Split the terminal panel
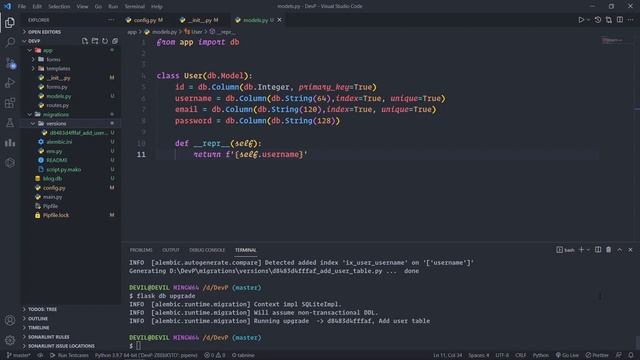The width and height of the screenshot is (640, 360). [x=598, y=249]
